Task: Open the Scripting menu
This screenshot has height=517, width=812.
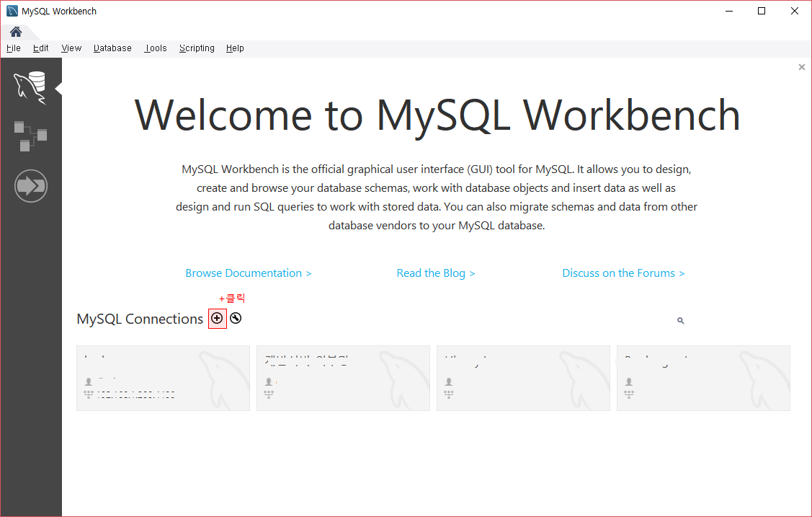Action: click(x=197, y=48)
